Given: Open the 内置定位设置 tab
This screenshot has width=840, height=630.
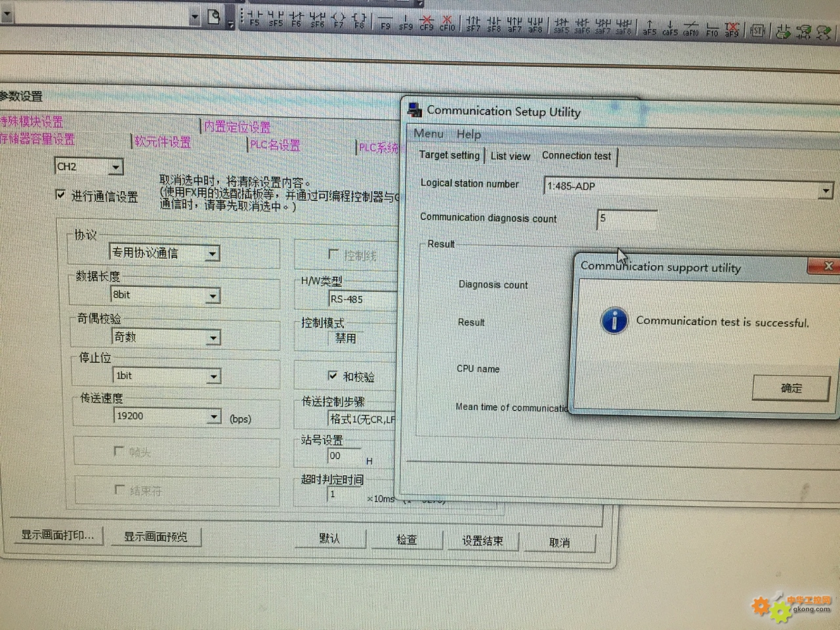Looking at the screenshot, I should tap(237, 127).
